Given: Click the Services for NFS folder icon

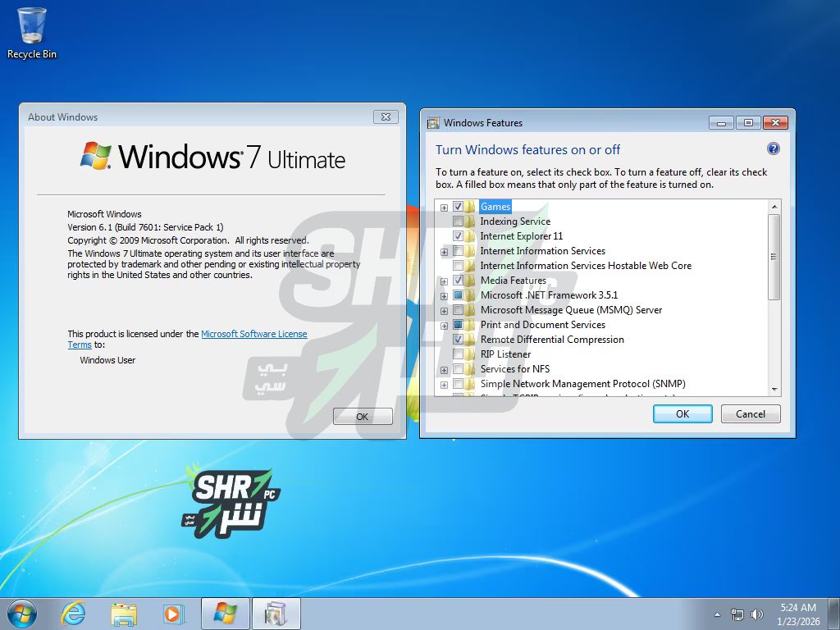Looking at the screenshot, I should [x=470, y=368].
